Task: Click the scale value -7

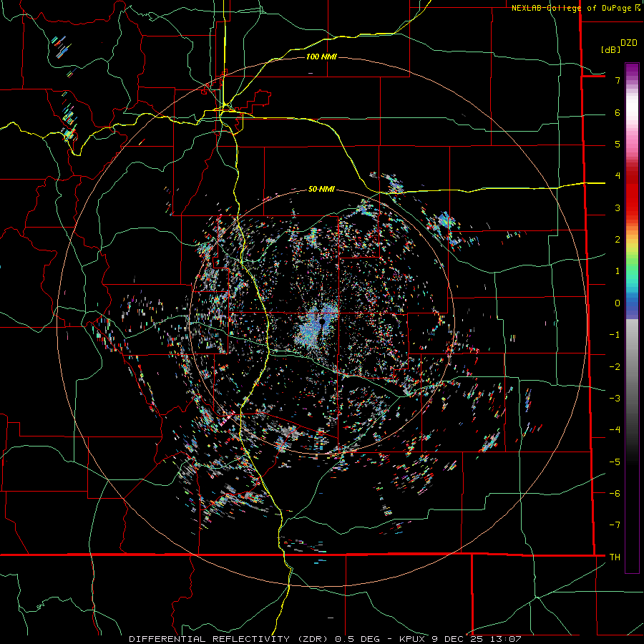Action: pyautogui.click(x=615, y=525)
